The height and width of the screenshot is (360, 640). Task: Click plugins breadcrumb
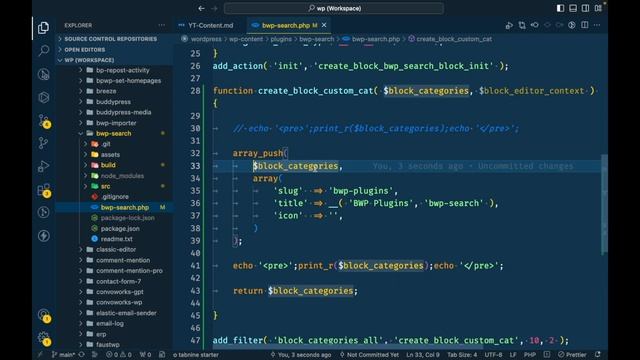[281, 39]
